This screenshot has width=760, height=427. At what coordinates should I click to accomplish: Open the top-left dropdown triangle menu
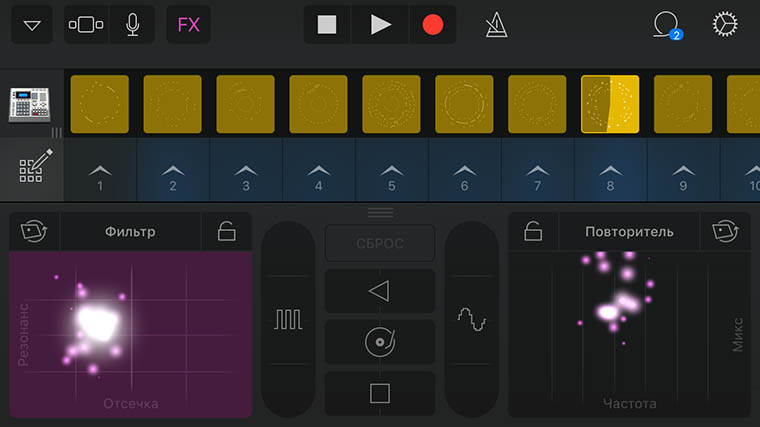(x=32, y=25)
